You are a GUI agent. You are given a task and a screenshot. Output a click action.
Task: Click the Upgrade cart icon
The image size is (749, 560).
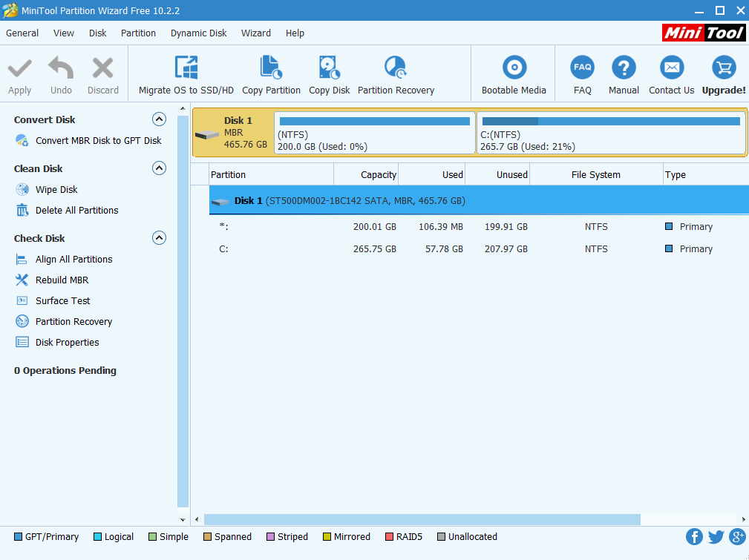click(x=724, y=67)
